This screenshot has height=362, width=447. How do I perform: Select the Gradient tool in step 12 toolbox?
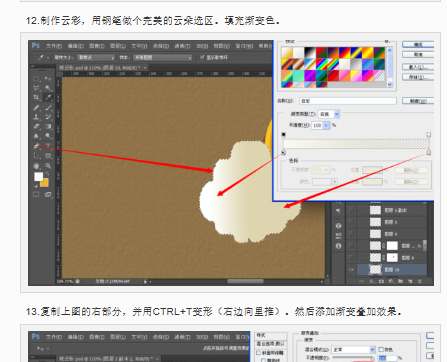(x=48, y=126)
